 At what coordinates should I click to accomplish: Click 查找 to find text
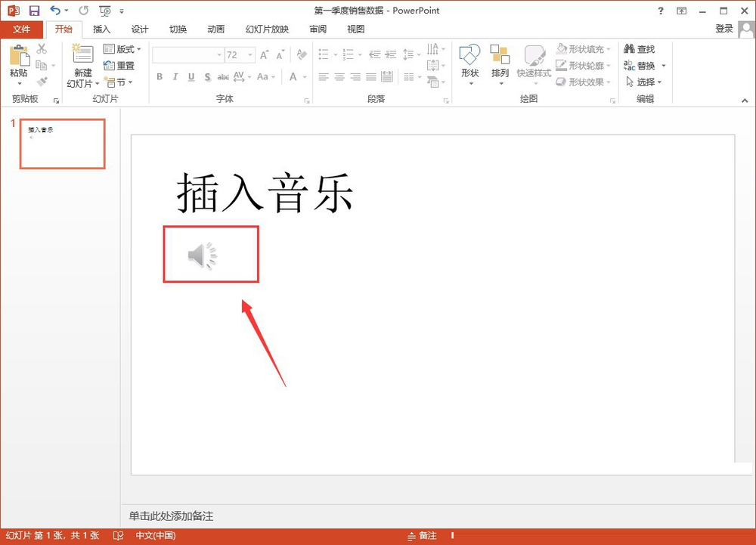640,48
